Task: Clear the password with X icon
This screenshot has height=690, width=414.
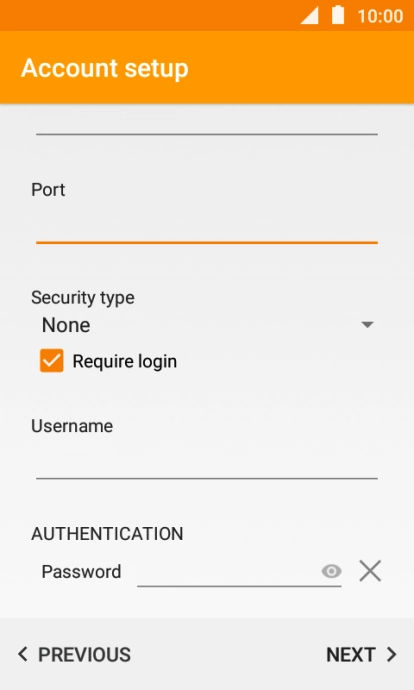Action: coord(370,571)
